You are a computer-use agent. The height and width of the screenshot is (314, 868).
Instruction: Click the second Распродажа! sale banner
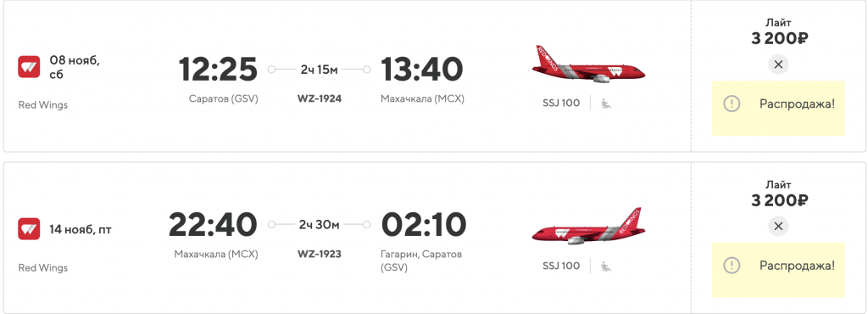778,270
